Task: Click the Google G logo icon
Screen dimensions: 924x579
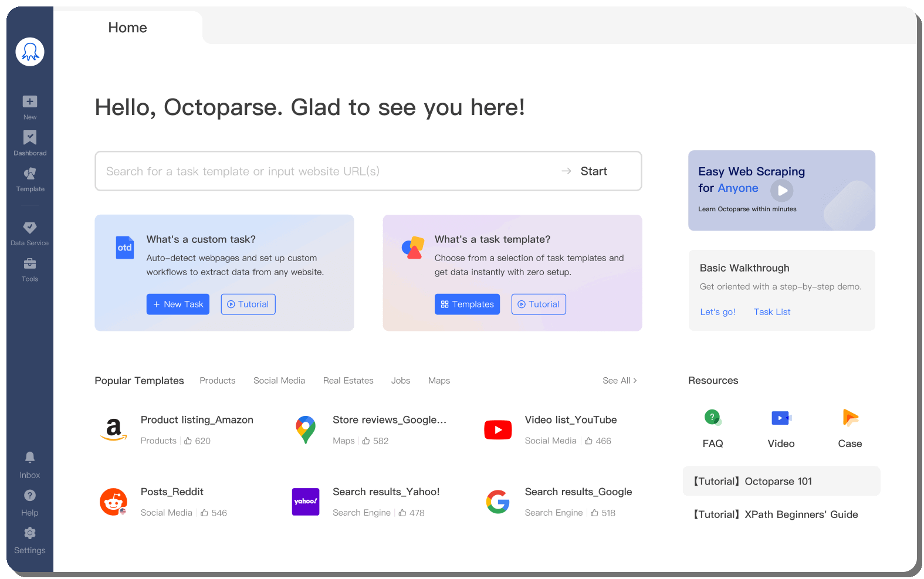Action: tap(498, 502)
